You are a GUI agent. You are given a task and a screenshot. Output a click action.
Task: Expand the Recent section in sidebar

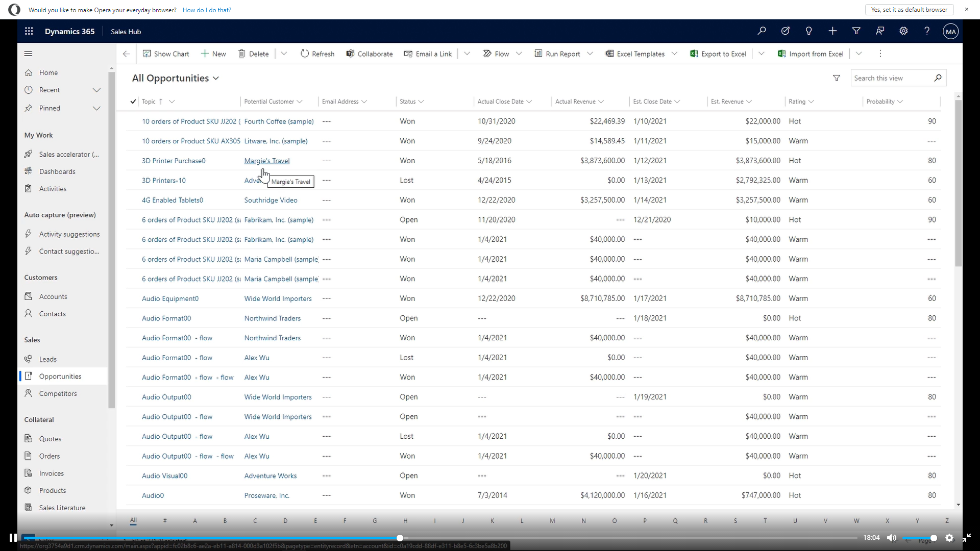point(96,90)
